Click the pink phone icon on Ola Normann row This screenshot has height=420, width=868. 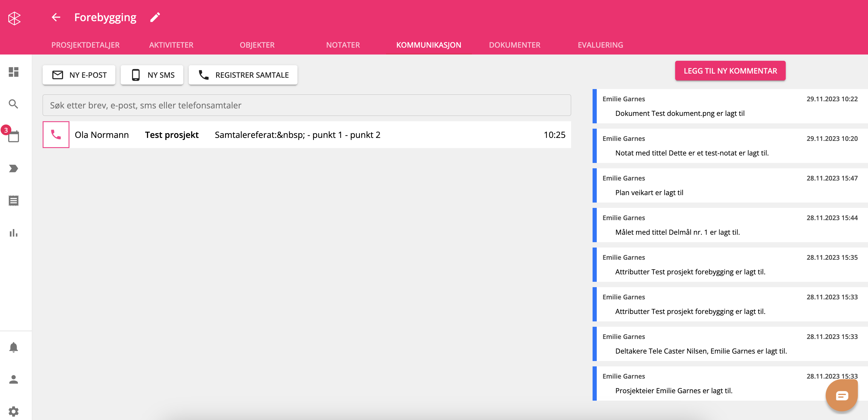[56, 135]
